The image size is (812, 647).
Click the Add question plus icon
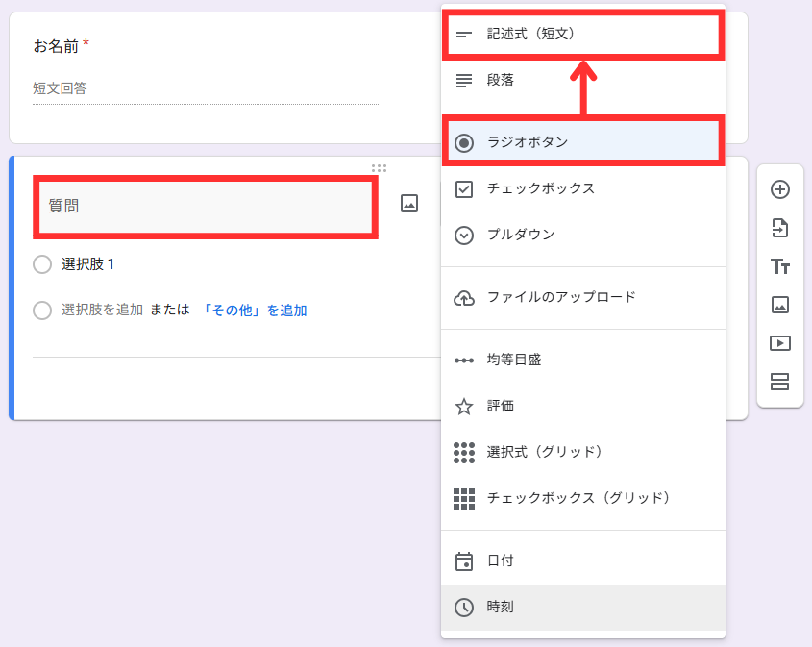pyautogui.click(x=780, y=189)
